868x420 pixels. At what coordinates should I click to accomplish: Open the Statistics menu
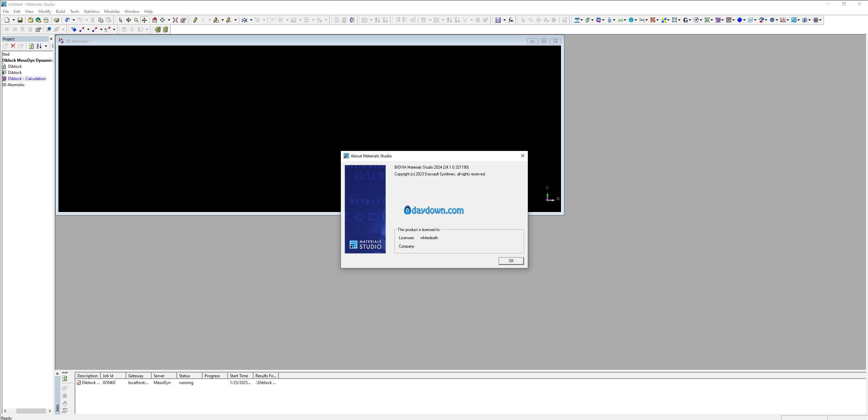point(92,11)
